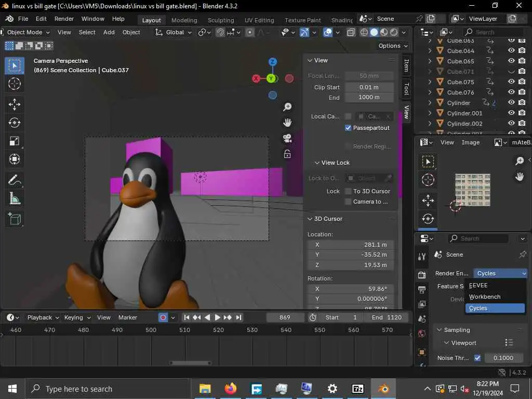Open the Keying popover in timeline
Viewport: 532px width, 399px height.
[77, 317]
